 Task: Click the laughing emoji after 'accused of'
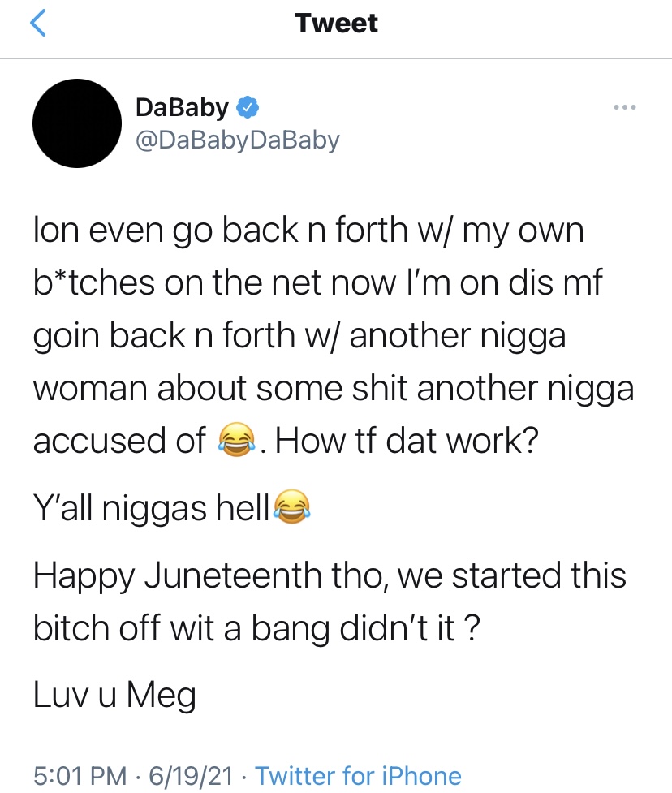[x=235, y=440]
